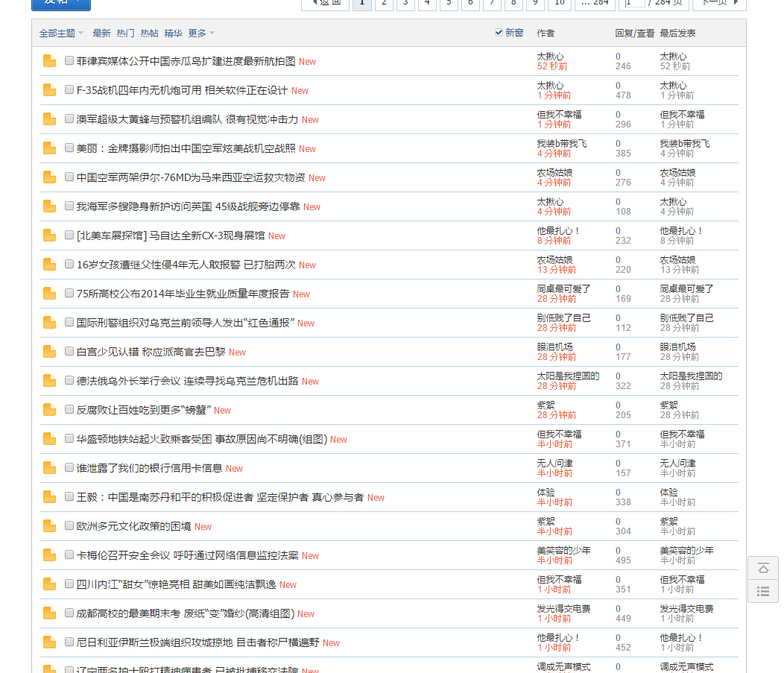
Task: Expand the 全部主题 dropdown filter
Action: pos(61,34)
